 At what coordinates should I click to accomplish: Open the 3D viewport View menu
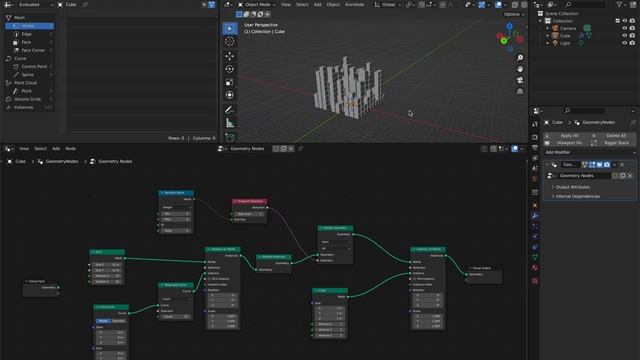(286, 4)
